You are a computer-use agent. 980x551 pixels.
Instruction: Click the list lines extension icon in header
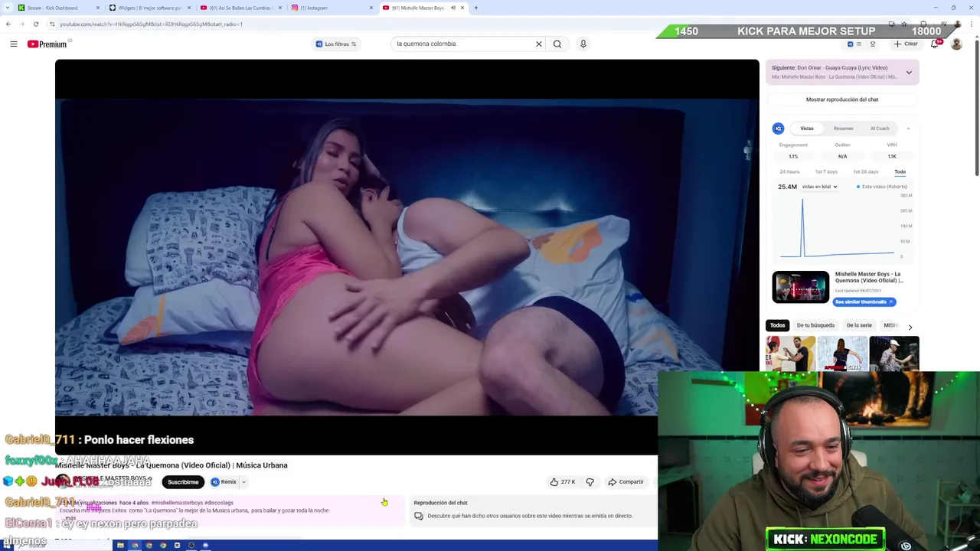[x=859, y=44]
